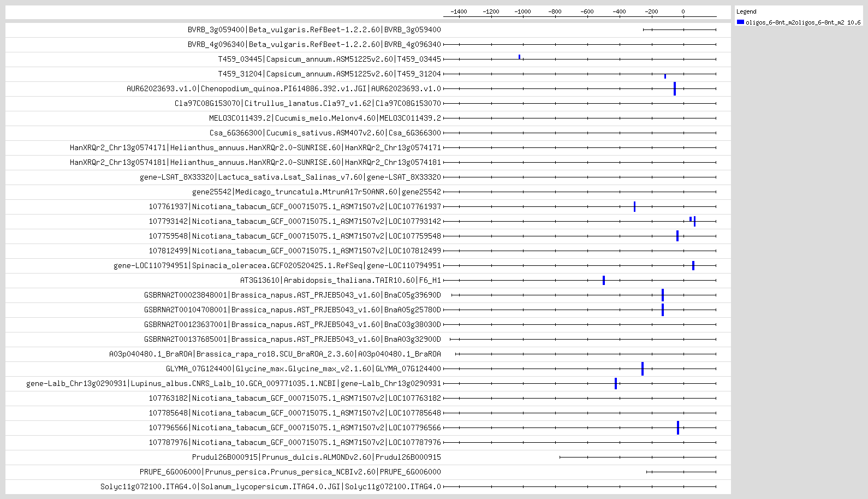
Task: Click the blue marker on the AUR62023693.v1.0 line
Action: 675,88
